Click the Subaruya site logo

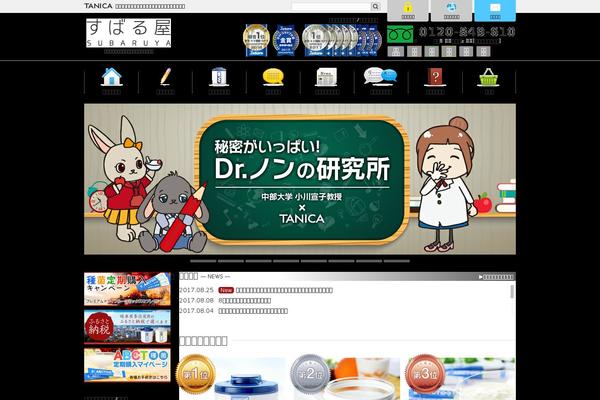pyautogui.click(x=129, y=33)
